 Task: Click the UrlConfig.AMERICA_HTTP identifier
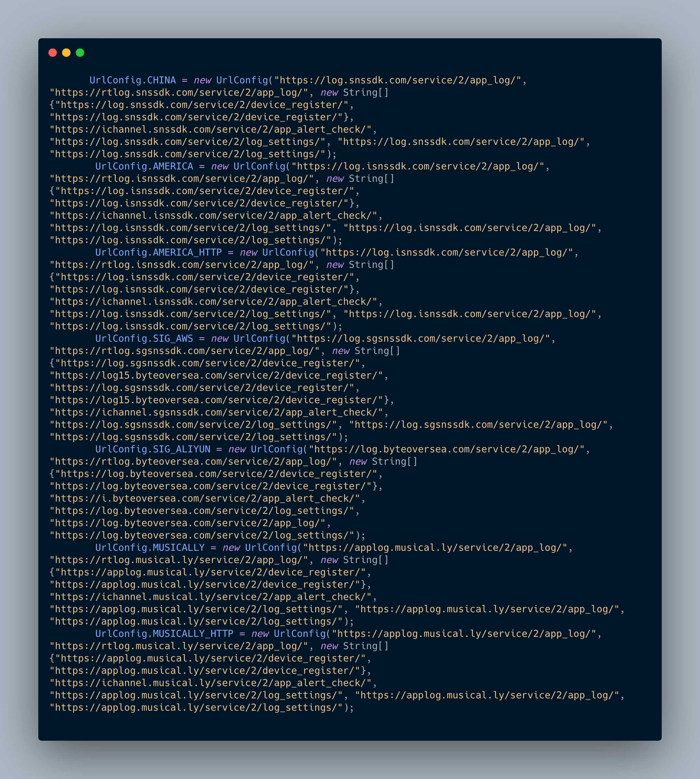coord(158,252)
